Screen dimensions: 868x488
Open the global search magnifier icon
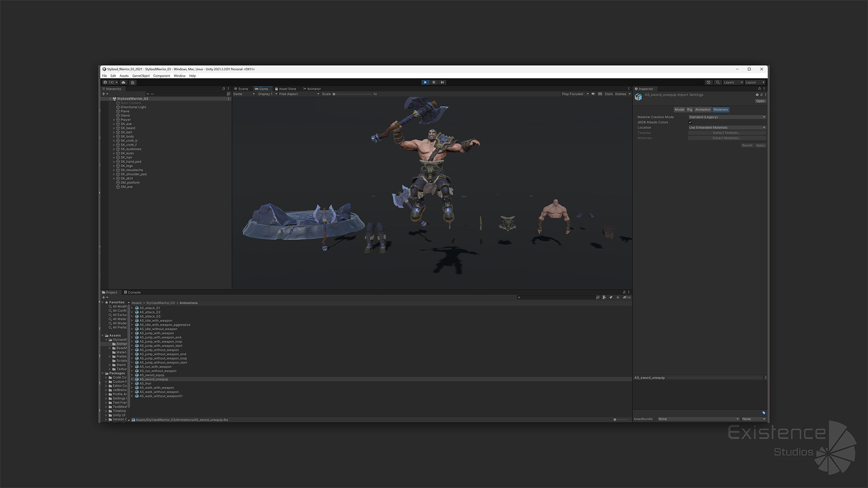point(717,82)
